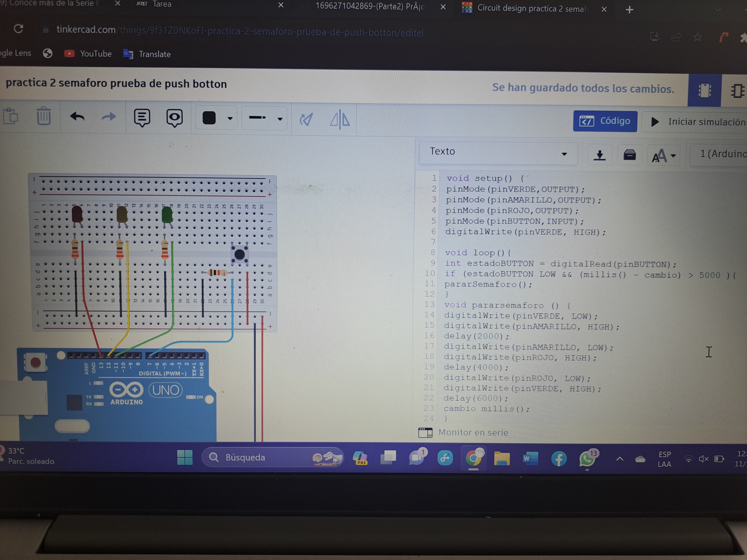
Task: Click the trash delete icon
Action: click(x=44, y=116)
